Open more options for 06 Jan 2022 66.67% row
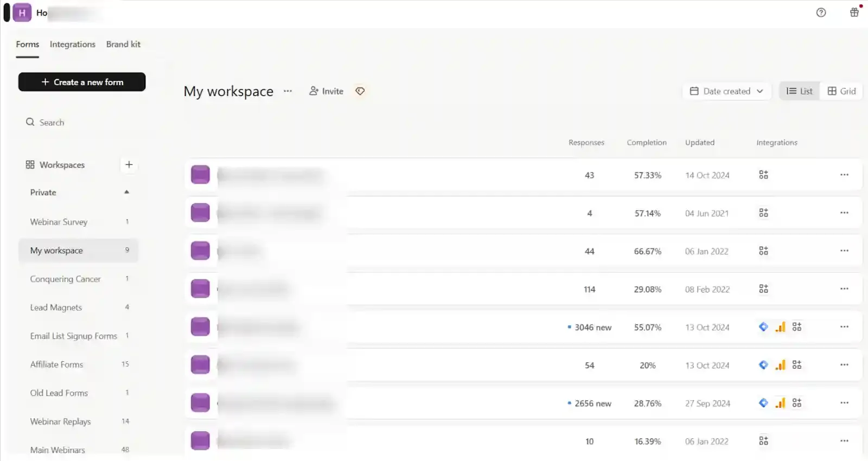Screen dimensions: 868x461 (x=844, y=251)
